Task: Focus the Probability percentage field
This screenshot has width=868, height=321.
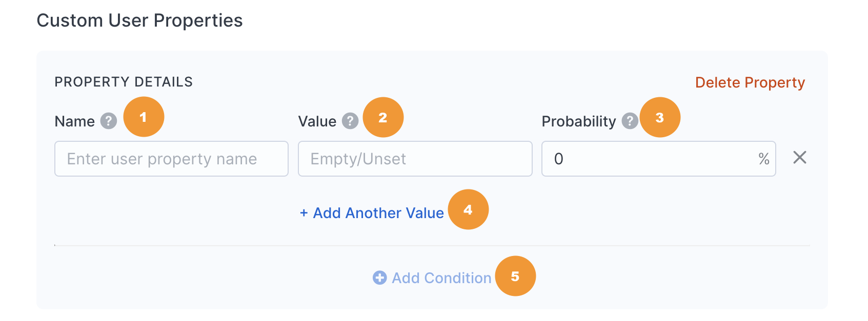Action: coord(659,159)
